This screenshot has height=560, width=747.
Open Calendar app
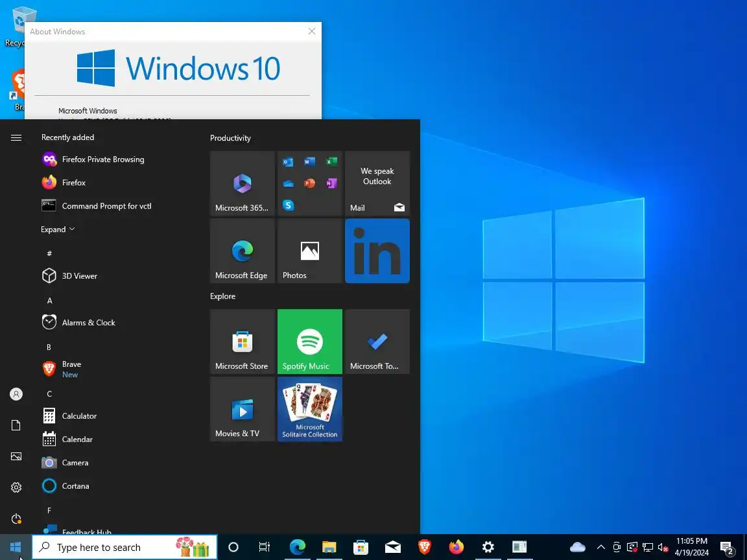tap(116, 439)
